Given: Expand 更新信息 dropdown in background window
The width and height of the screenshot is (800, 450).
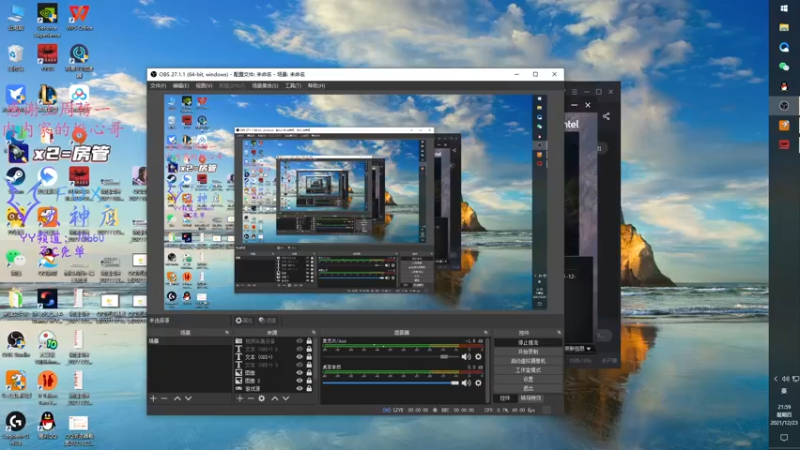Looking at the screenshot, I should pyautogui.click(x=579, y=348).
